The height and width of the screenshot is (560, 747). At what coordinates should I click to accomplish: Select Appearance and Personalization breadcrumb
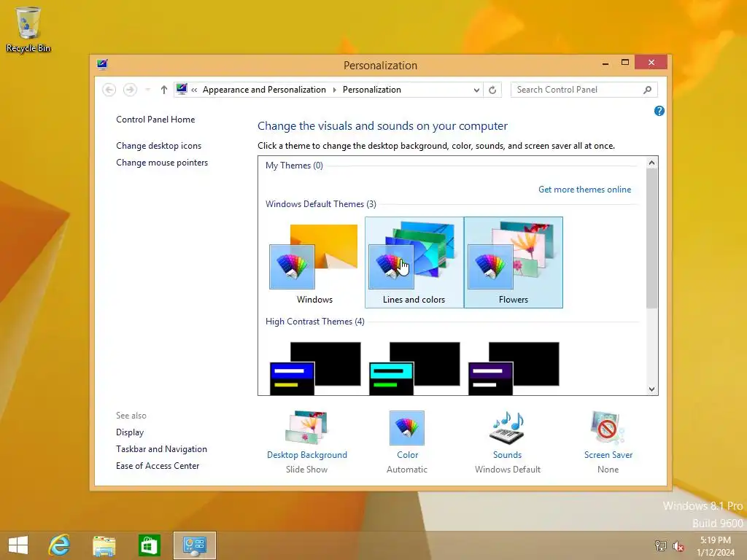[264, 90]
